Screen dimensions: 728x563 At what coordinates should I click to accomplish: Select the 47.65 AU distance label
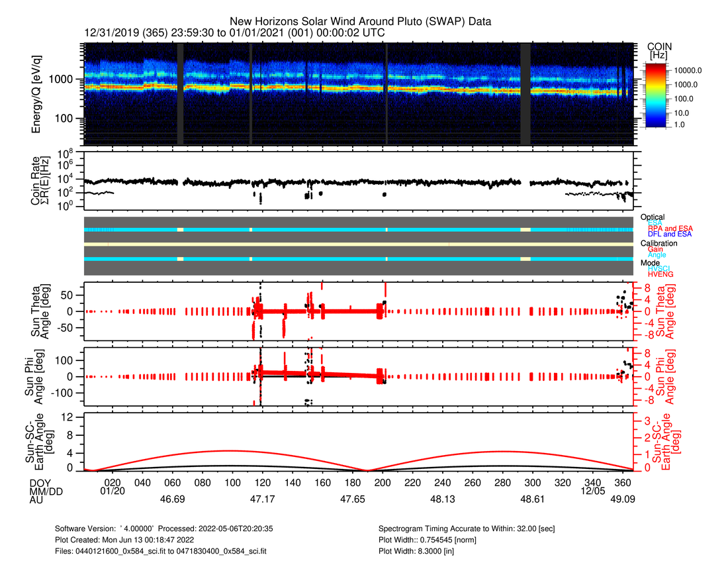tap(353, 500)
